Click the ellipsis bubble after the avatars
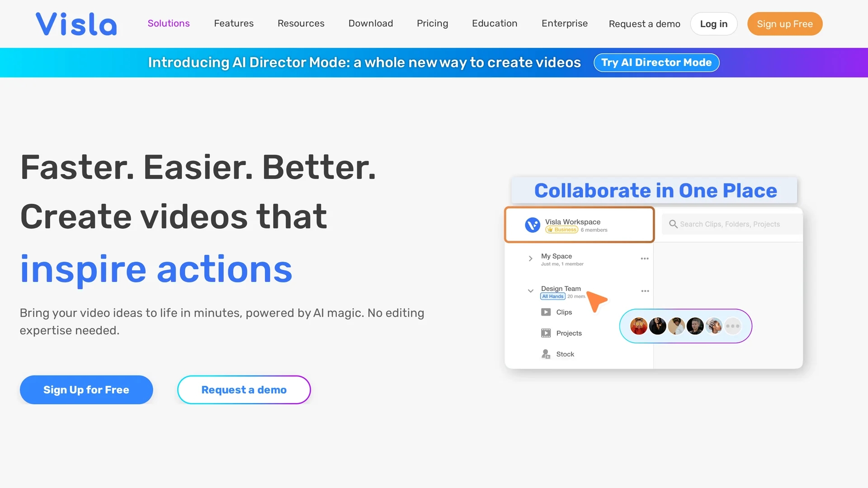 click(x=733, y=326)
